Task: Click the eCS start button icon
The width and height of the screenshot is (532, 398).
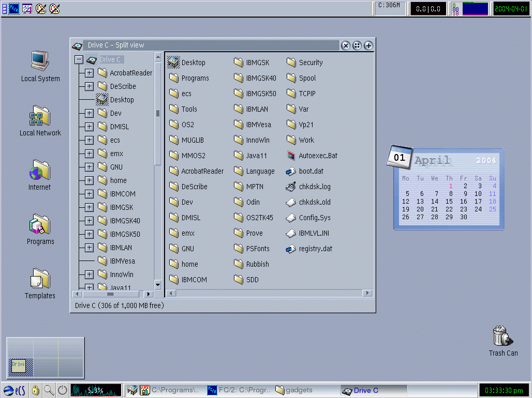Action: [x=14, y=390]
